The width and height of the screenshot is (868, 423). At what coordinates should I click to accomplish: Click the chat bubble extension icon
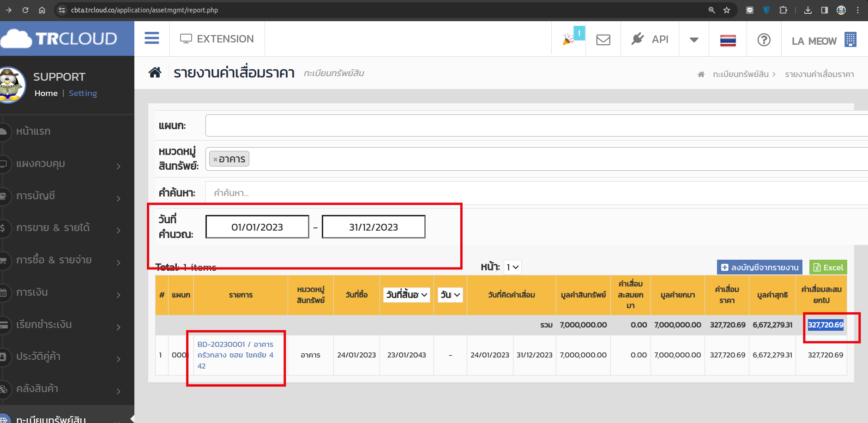click(750, 10)
